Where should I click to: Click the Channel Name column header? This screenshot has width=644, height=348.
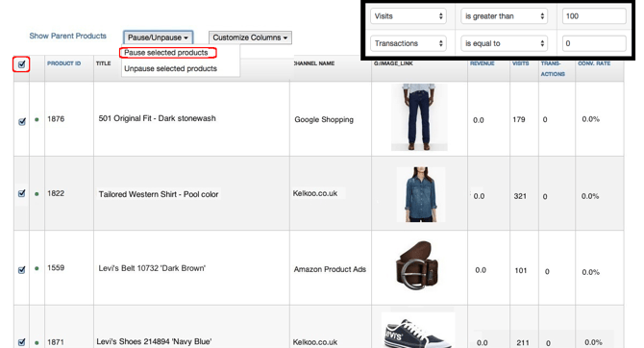click(x=314, y=63)
